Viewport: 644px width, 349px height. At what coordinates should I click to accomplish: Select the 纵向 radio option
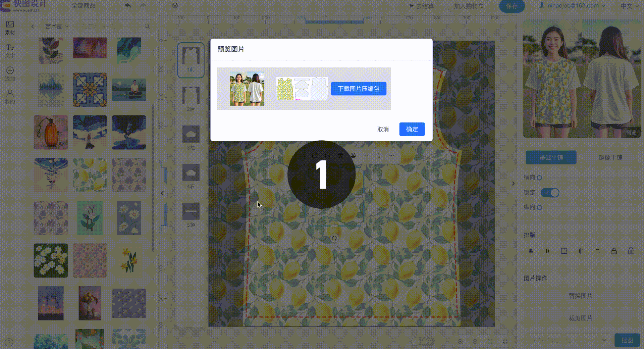point(539,207)
